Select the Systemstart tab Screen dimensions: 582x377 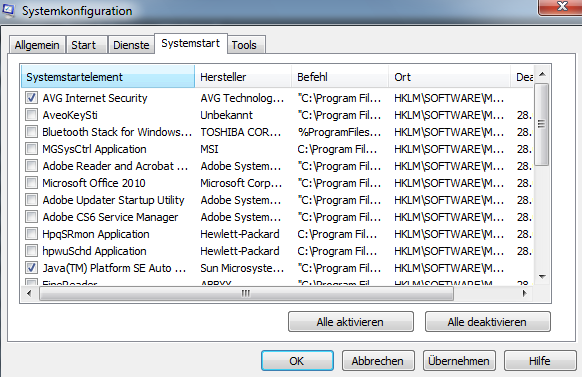pyautogui.click(x=190, y=43)
